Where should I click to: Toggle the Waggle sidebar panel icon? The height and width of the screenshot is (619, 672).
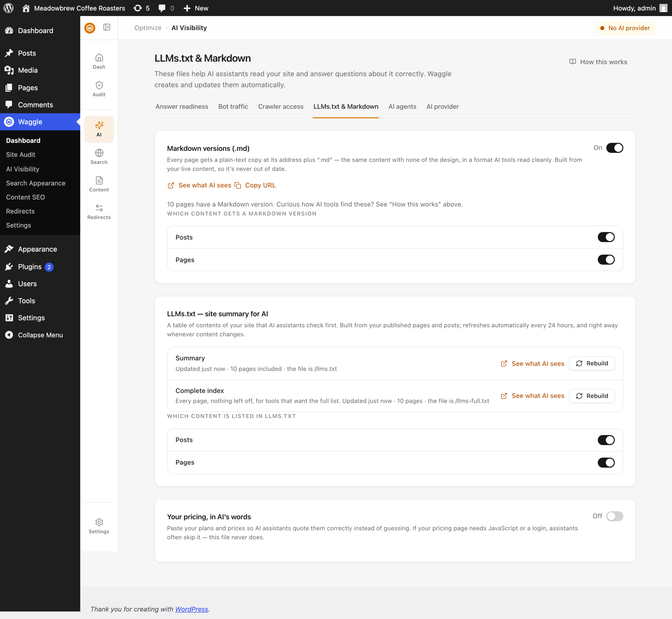[107, 27]
